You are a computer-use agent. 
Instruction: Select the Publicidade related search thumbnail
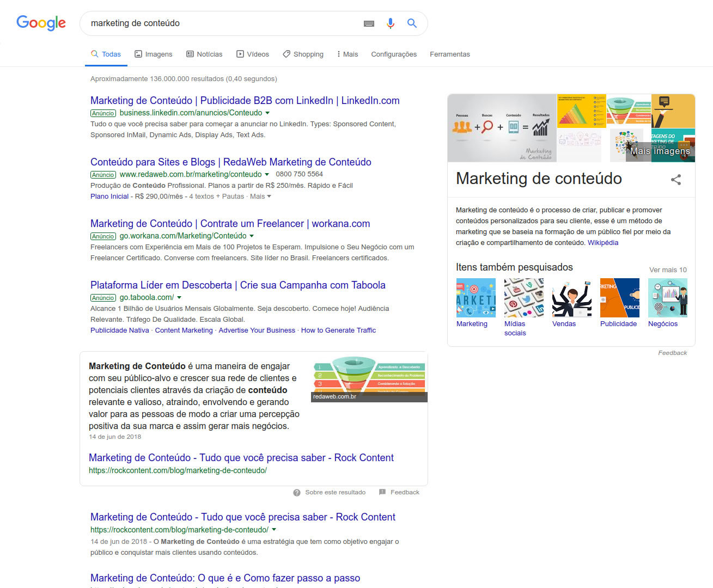620,298
